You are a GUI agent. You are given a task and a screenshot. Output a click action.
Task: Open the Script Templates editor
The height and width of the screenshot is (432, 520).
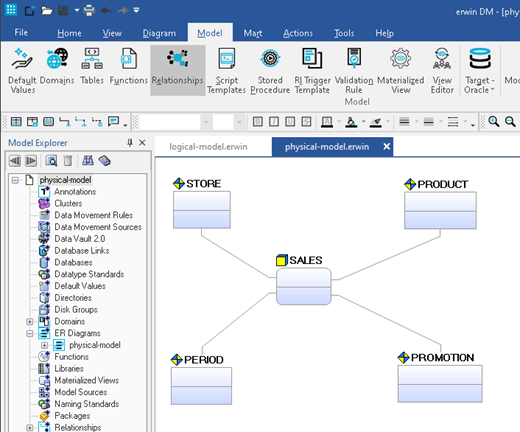tap(226, 70)
